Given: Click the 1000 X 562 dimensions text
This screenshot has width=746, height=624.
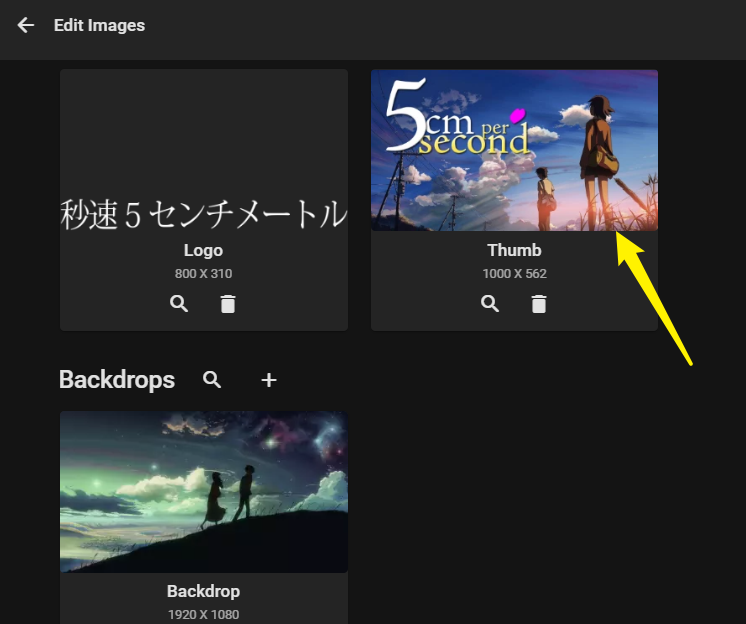Looking at the screenshot, I should (514, 273).
